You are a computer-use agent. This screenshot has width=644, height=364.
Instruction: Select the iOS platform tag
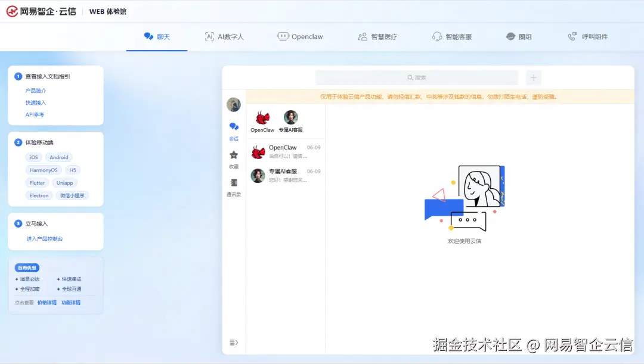coord(33,157)
